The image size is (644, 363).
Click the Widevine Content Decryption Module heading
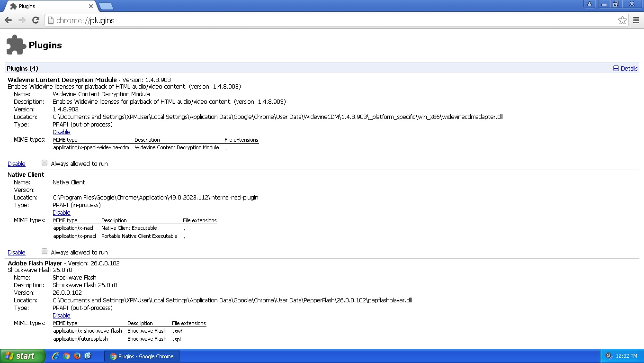coord(62,80)
